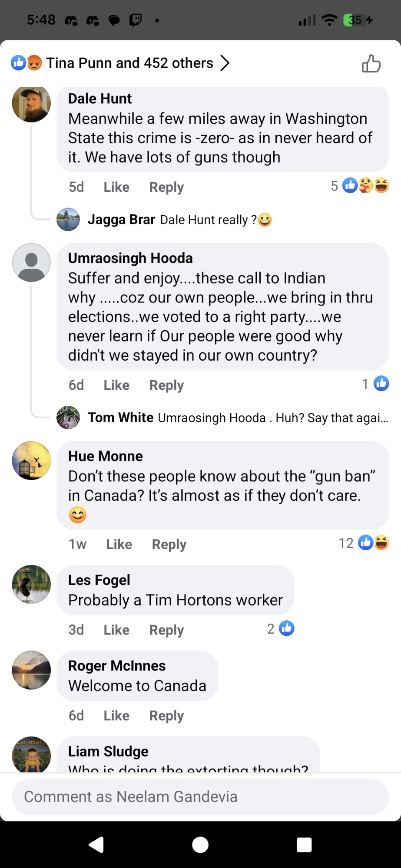Tap the thumbs-up like icon at top right

pyautogui.click(x=371, y=63)
